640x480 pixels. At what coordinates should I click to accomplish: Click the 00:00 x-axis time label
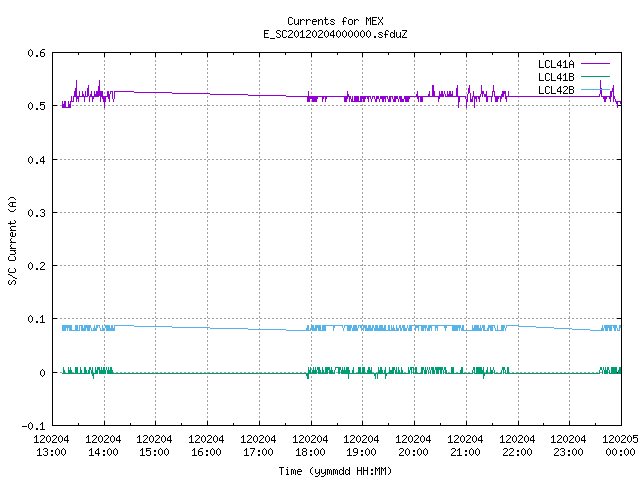[620, 452]
